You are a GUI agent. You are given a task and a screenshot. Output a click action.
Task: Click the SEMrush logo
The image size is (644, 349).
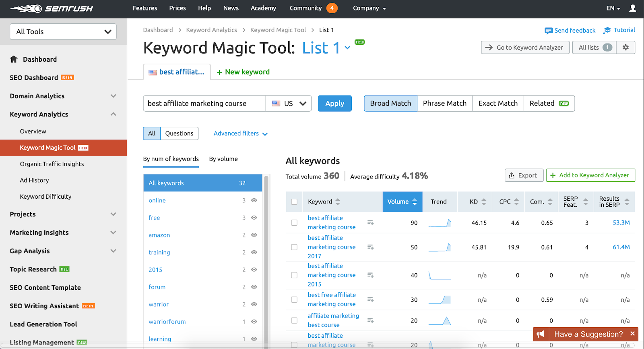51,8
